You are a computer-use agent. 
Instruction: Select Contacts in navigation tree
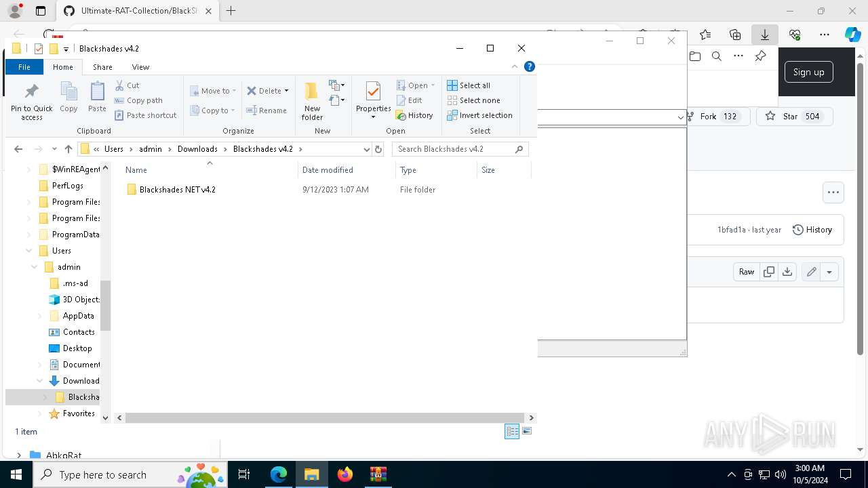click(79, 332)
